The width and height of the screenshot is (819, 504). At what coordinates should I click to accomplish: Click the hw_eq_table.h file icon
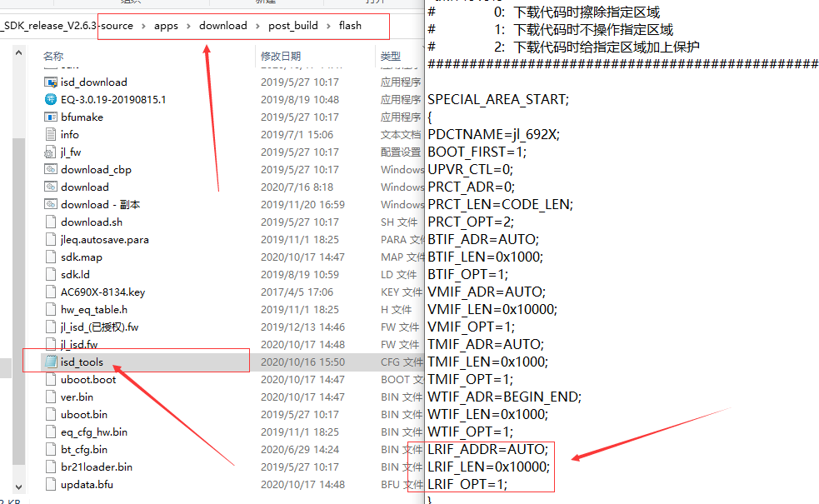point(51,309)
